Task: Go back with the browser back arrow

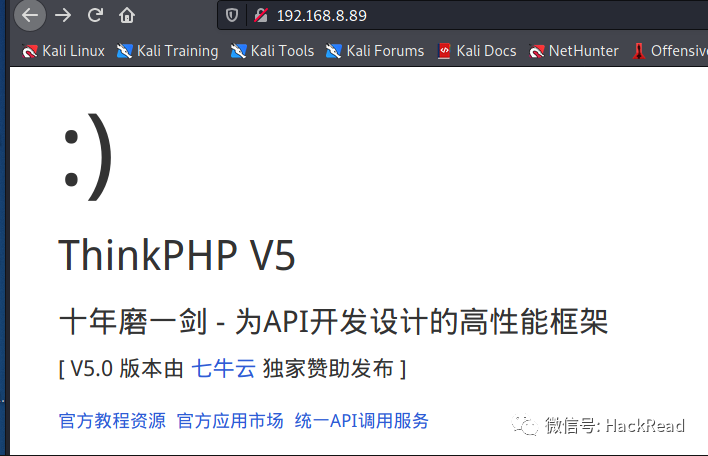Action: click(30, 15)
